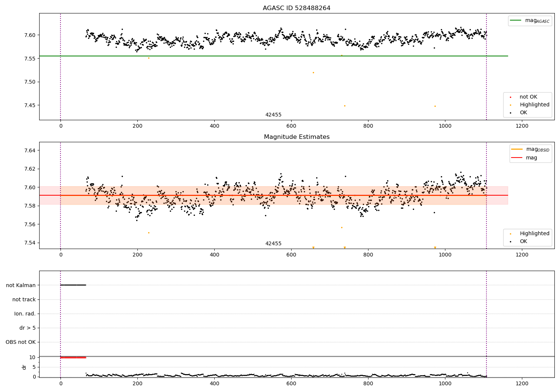Viewport: 560px width, 392px height.
Task: Click the 'OBS not OK' axis label
Action: tap(21, 342)
